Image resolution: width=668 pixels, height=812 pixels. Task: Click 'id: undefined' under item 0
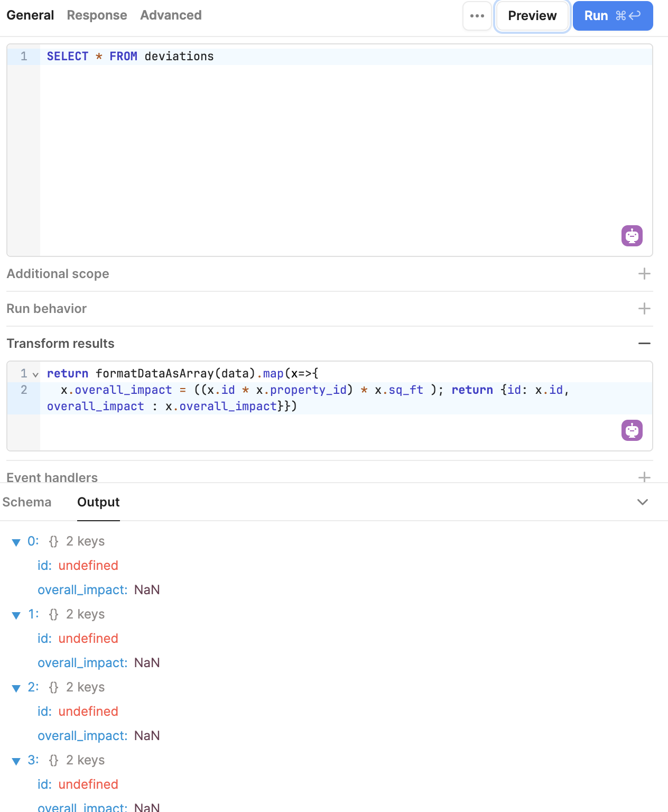click(78, 566)
